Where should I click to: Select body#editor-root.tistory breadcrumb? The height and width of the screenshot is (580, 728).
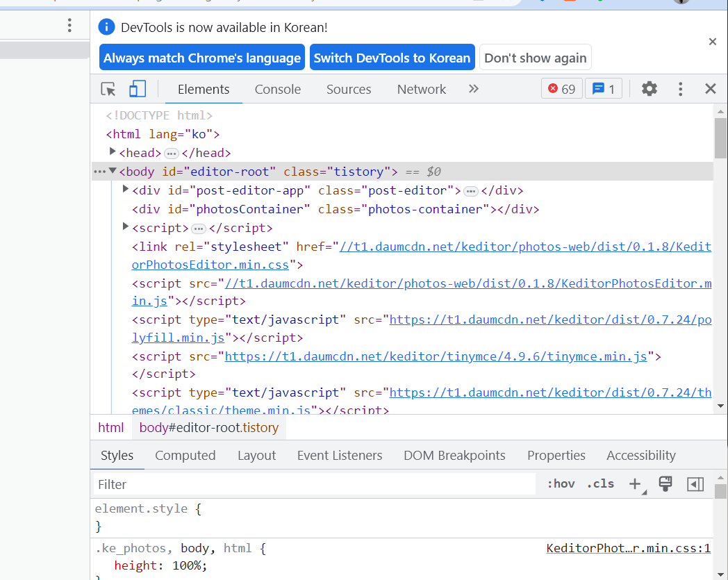pyautogui.click(x=209, y=427)
